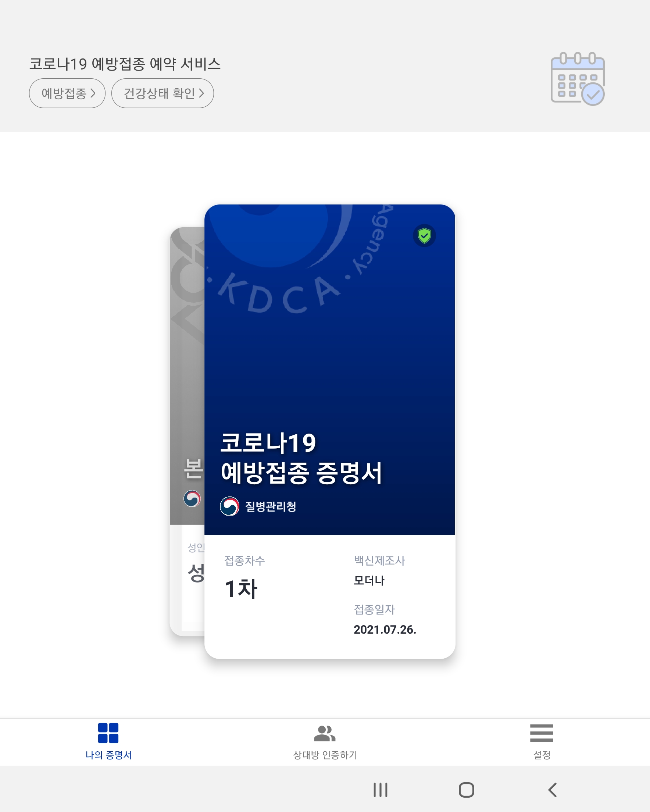This screenshot has width=650, height=812.
Task: Tap the Android back arrow
Action: [x=553, y=790]
